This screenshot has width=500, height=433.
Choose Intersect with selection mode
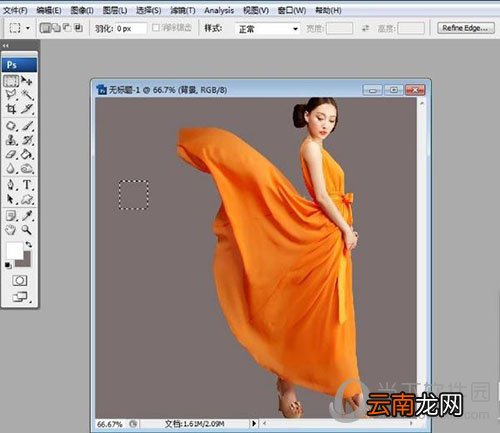pos(78,28)
